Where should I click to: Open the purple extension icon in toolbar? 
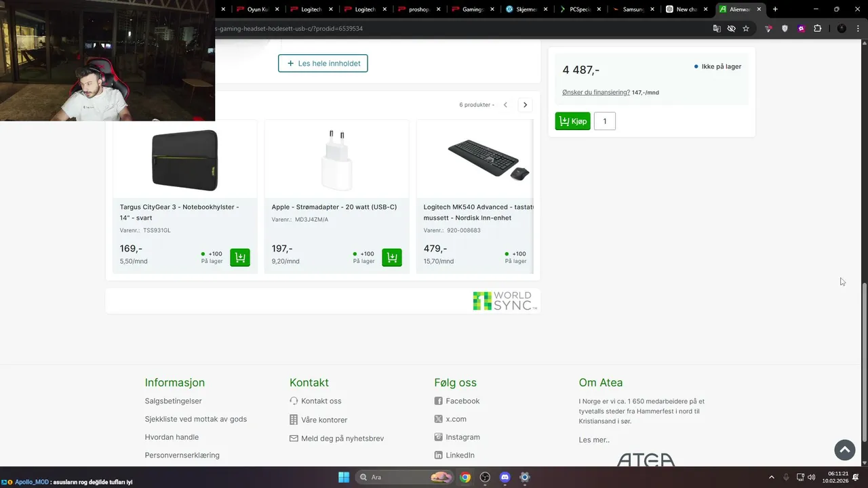pyautogui.click(x=802, y=28)
